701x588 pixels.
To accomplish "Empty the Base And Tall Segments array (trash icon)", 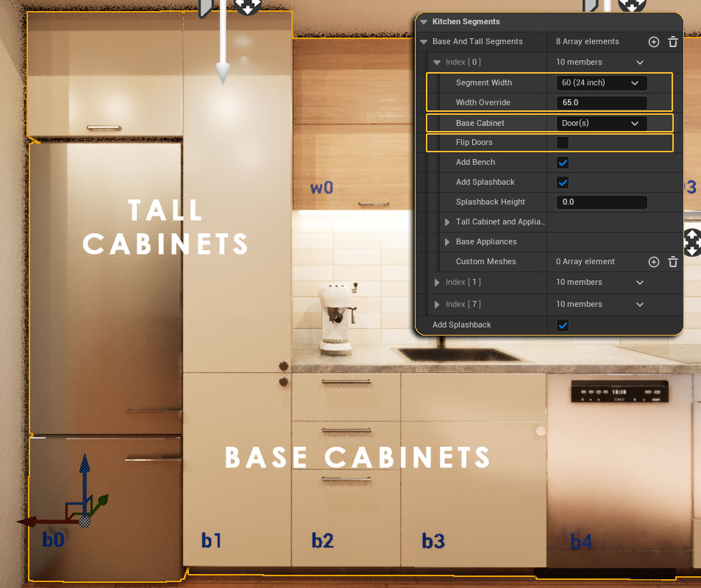I will (x=672, y=42).
